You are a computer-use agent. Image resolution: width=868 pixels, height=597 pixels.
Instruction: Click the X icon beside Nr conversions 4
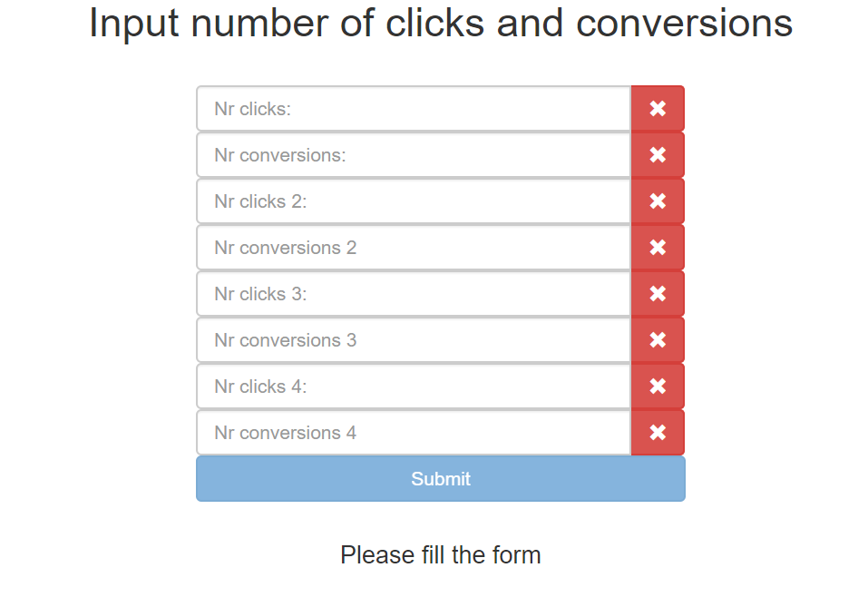(658, 433)
